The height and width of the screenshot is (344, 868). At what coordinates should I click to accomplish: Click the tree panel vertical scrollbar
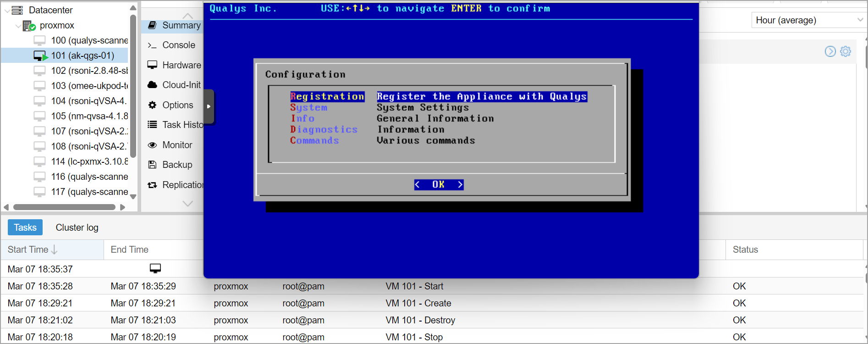tap(133, 85)
